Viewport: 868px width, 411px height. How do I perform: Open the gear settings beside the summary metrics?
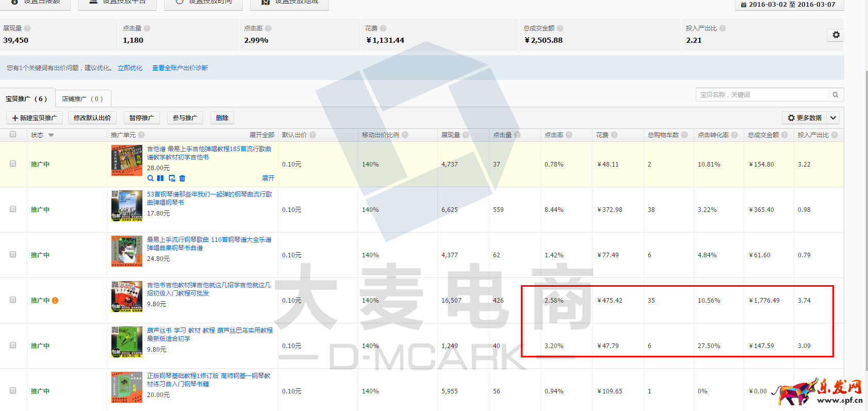coord(836,35)
